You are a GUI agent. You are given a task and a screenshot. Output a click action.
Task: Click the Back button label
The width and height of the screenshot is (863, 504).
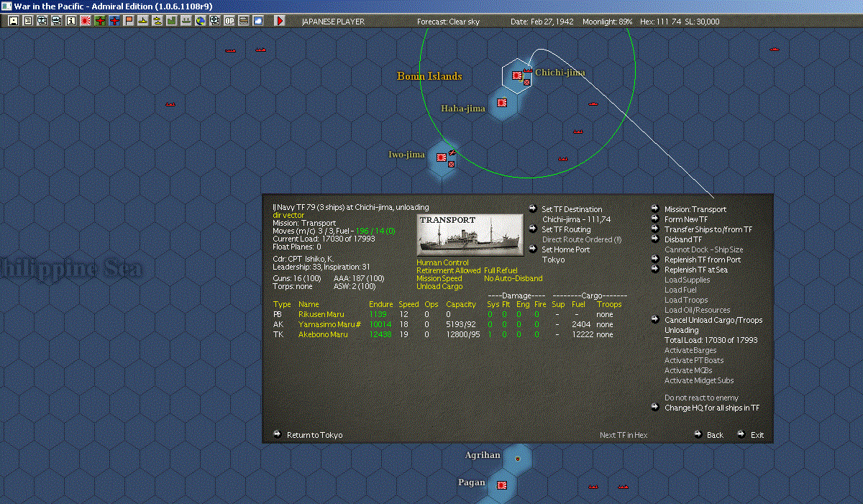[716, 435]
